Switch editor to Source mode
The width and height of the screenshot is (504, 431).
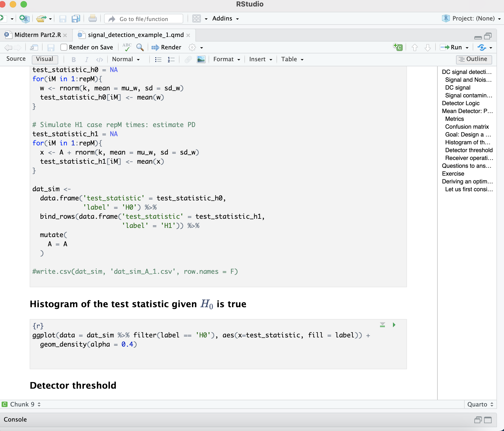pos(16,59)
